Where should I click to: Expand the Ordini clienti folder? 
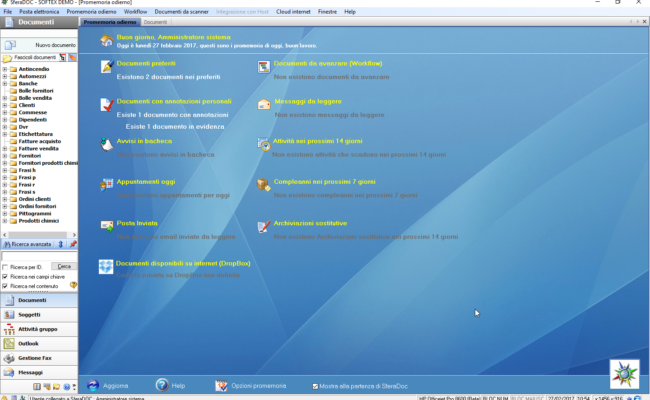click(5, 199)
